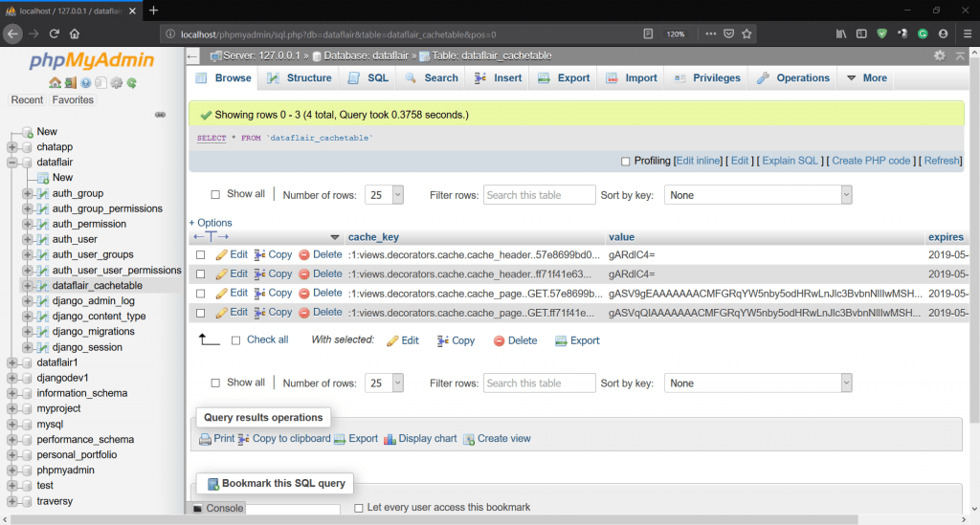Viewport: 980px width, 525px height.
Task: Open the Search tab
Action: pyautogui.click(x=432, y=78)
